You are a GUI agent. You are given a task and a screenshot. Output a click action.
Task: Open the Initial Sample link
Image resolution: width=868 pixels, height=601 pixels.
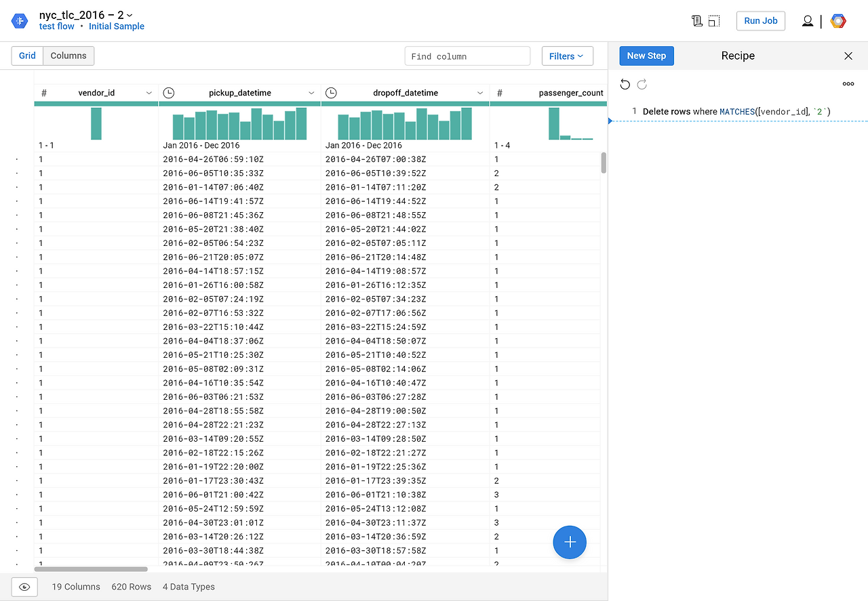tap(117, 26)
